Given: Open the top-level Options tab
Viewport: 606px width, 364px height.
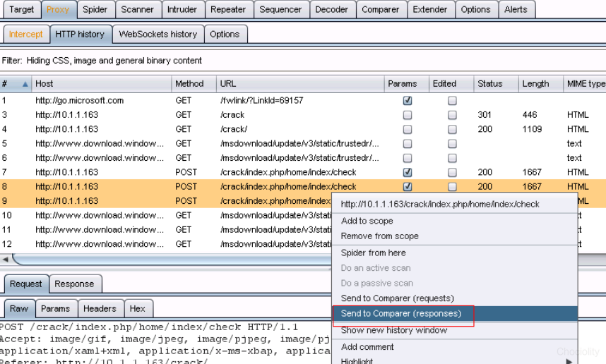Looking at the screenshot, I should pyautogui.click(x=475, y=9).
